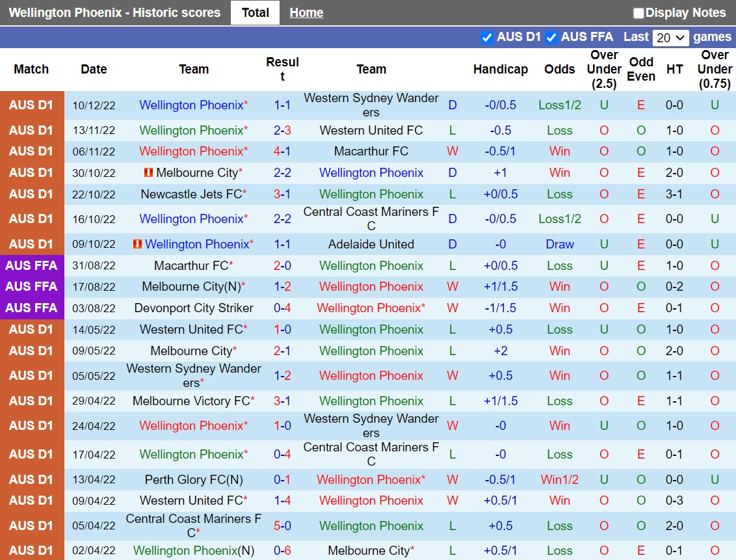Click the date 30/10/22
This screenshot has height=560, width=736.
[x=94, y=173]
